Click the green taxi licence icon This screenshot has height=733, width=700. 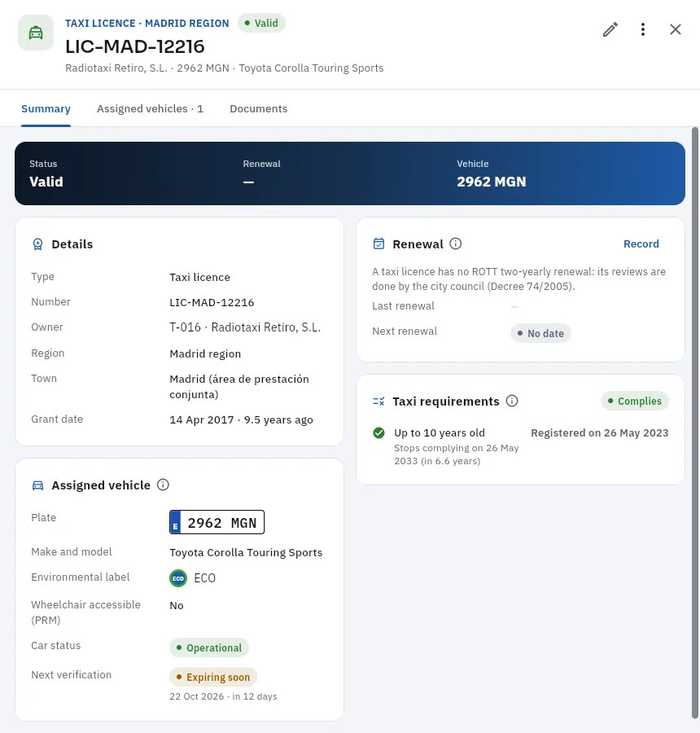coord(36,33)
